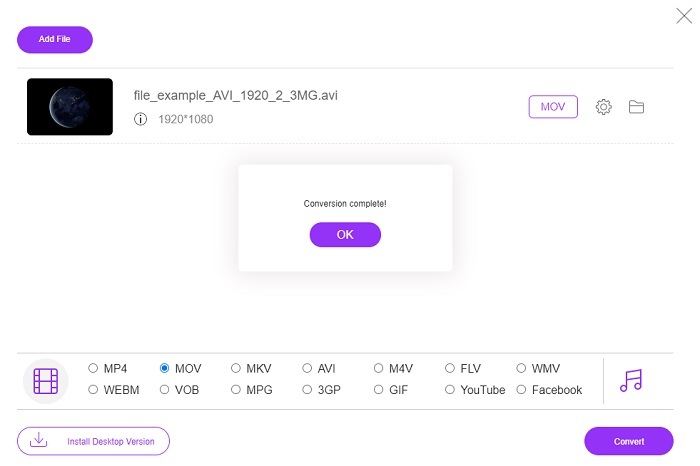The height and width of the screenshot is (466, 700).
Task: Click the earth video thumbnail
Action: click(70, 107)
